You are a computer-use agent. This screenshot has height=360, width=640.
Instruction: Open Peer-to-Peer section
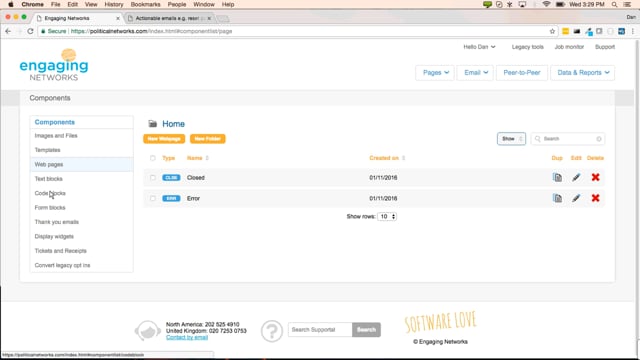pyautogui.click(x=522, y=73)
